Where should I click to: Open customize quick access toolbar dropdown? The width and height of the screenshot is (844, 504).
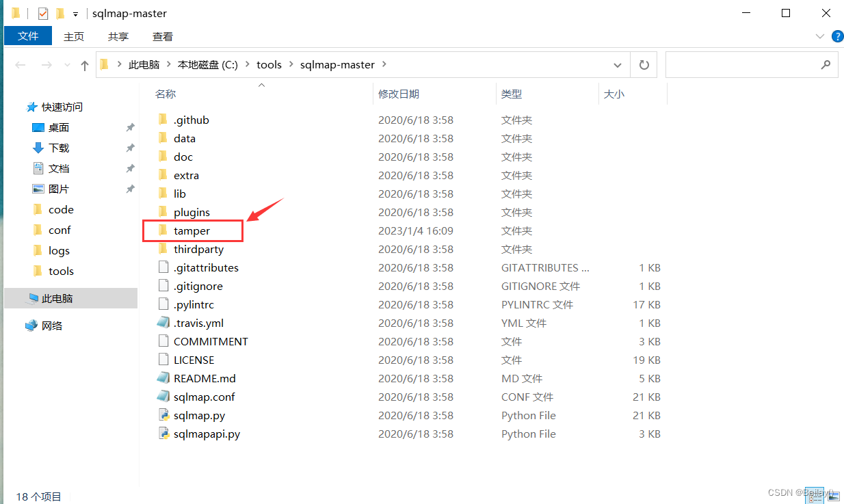(x=75, y=14)
